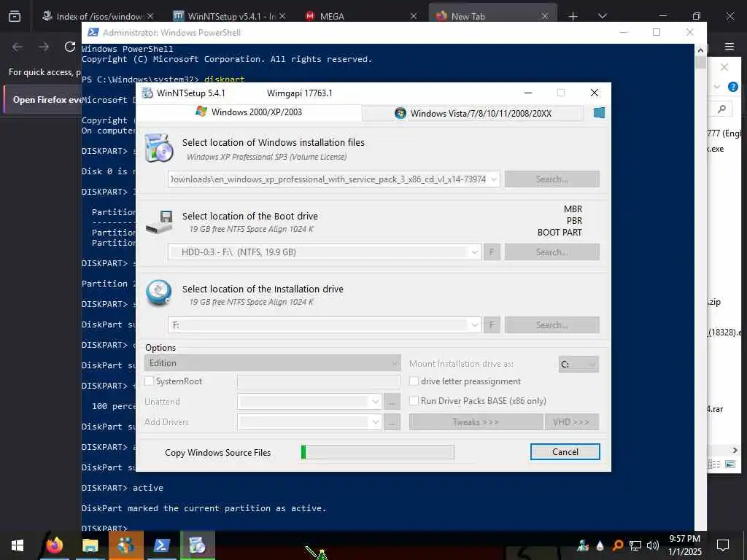Screen dimensions: 747x560
Task: Open the Edition dropdown
Action: pos(273,363)
